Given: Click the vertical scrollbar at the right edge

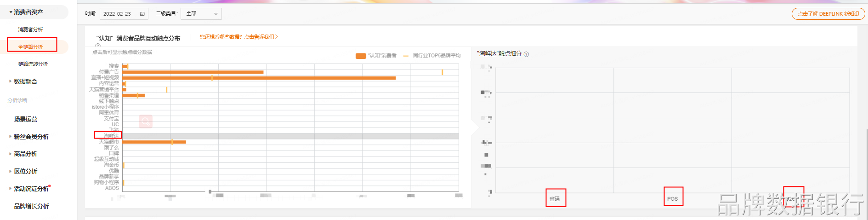Looking at the screenshot, I should (x=866, y=175).
